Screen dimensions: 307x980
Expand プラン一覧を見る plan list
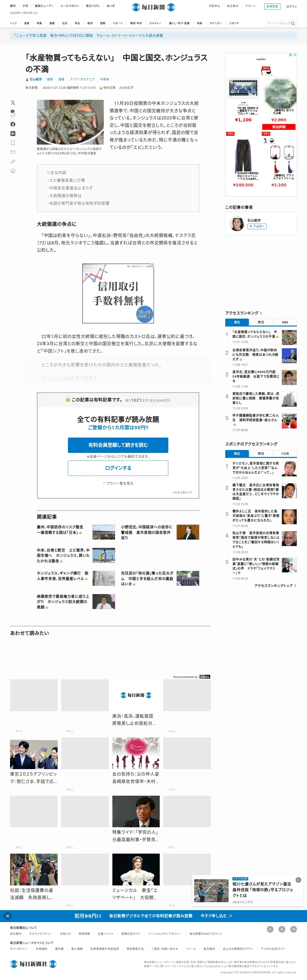tap(118, 483)
